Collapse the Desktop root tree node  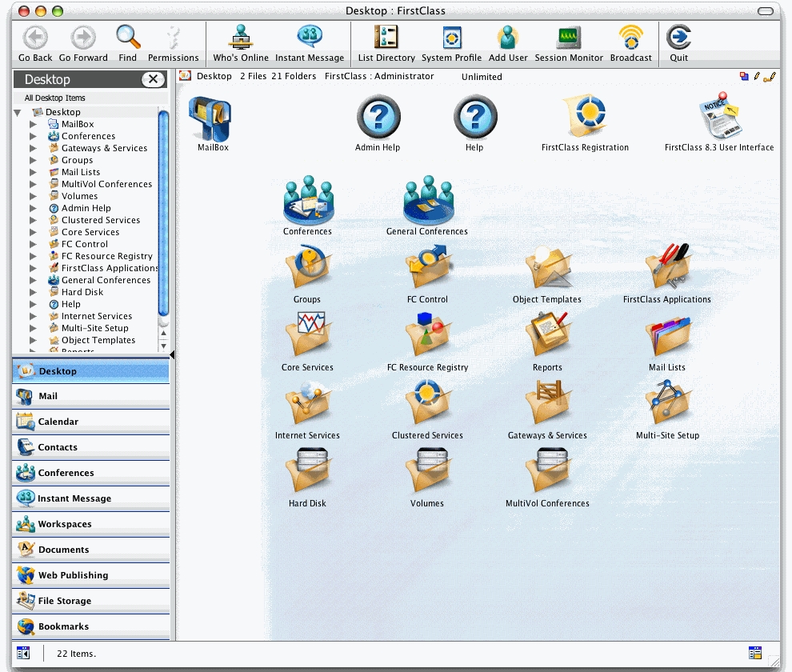tap(18, 112)
